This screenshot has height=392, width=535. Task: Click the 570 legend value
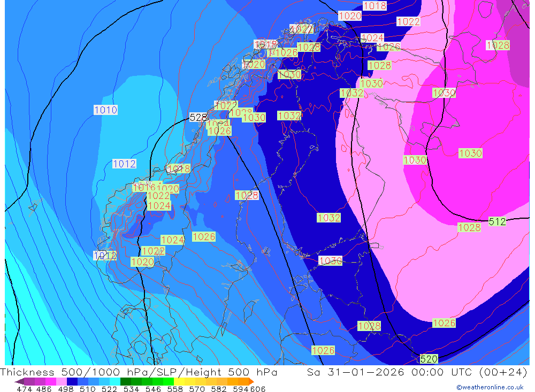196,389
